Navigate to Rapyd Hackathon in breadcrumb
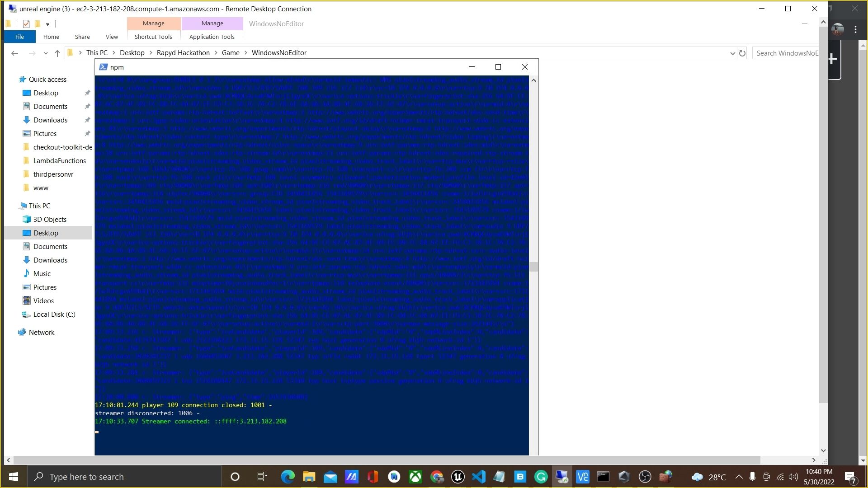Viewport: 868px width, 488px height. tap(183, 53)
